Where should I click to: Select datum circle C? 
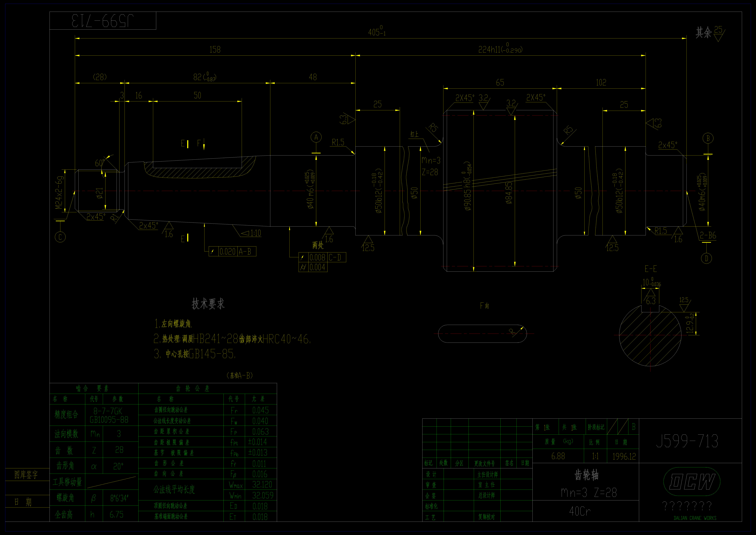coord(60,237)
